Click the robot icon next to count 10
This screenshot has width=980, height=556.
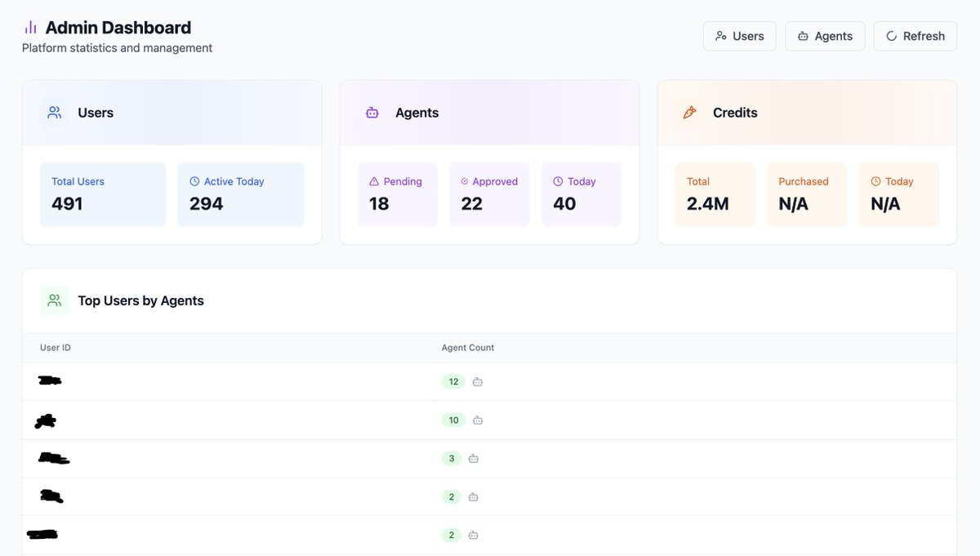[478, 420]
